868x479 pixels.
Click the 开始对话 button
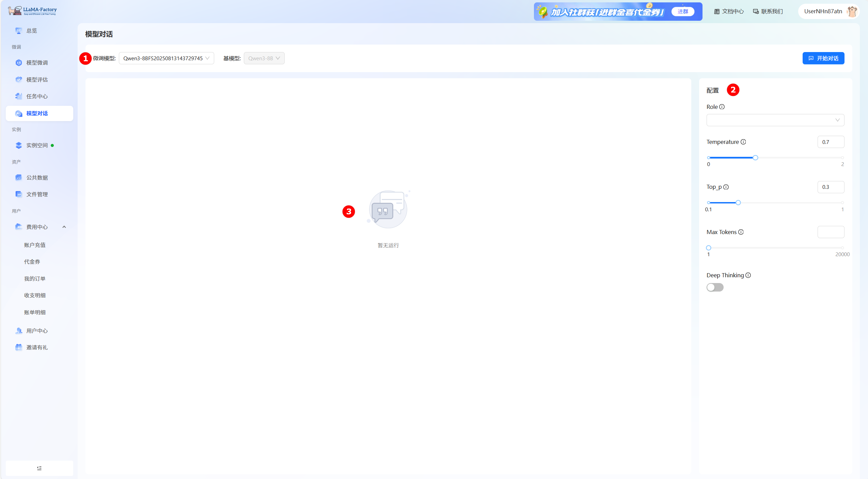pyautogui.click(x=823, y=58)
